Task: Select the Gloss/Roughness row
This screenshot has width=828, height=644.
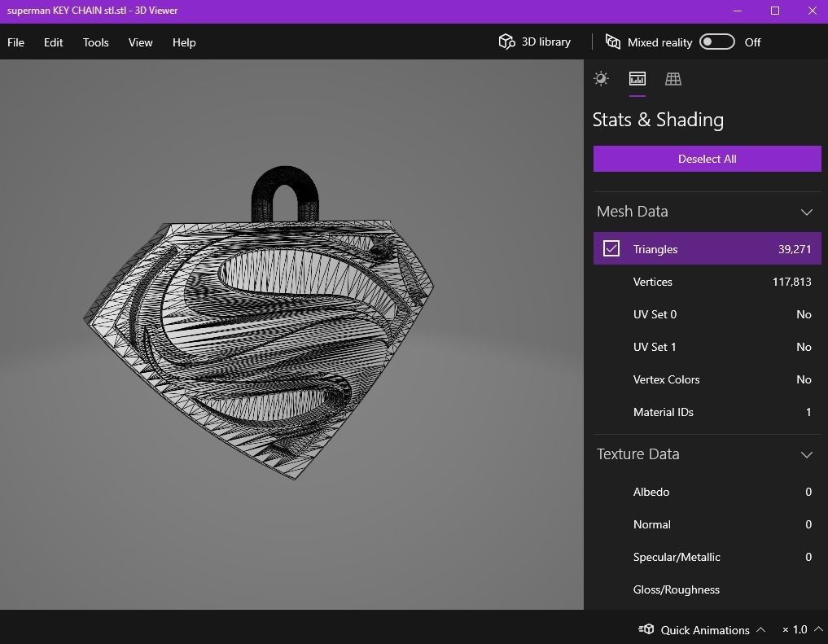Action: 707,589
